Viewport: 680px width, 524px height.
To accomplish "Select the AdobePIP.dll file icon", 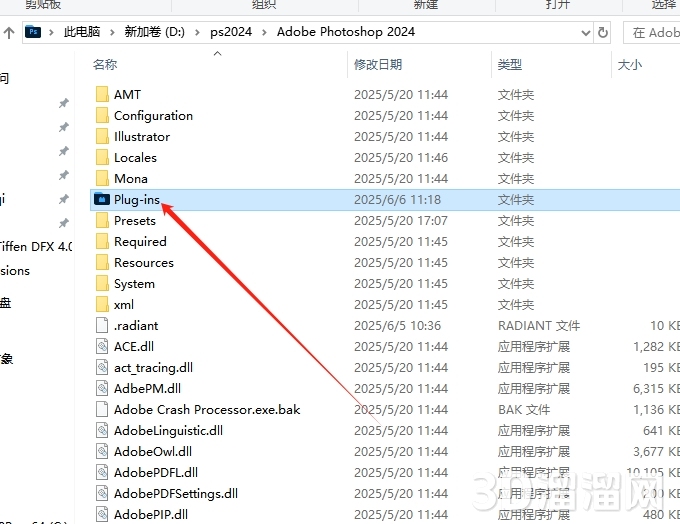I will click(102, 514).
